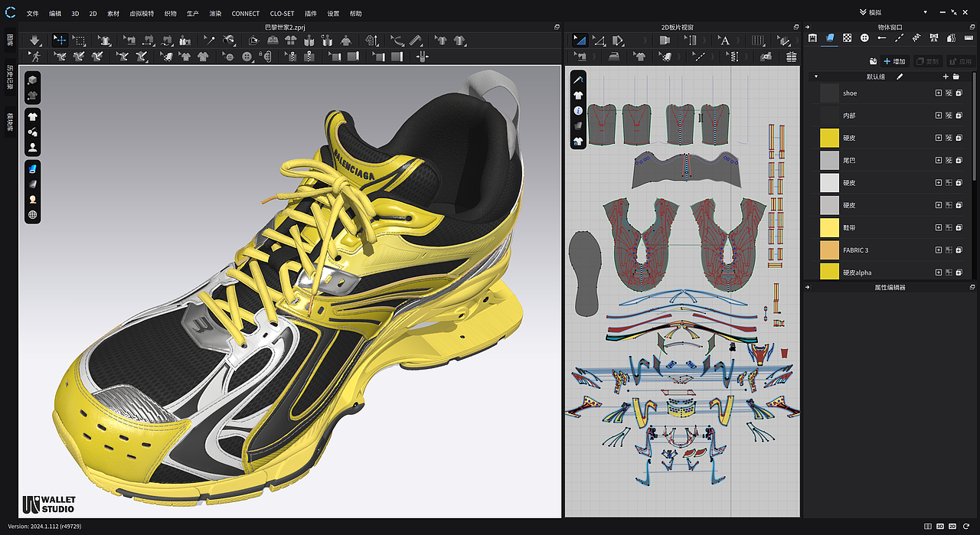980x535 pixels.
Task: Open the 渲染 menu
Action: coord(215,14)
